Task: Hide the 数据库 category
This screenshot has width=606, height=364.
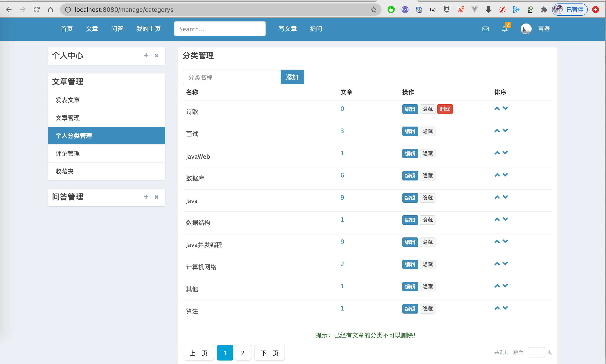Action: (x=427, y=176)
